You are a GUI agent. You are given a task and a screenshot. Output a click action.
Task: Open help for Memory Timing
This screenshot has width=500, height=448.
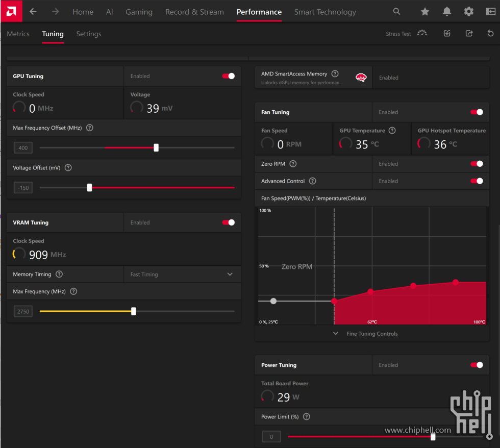point(59,274)
